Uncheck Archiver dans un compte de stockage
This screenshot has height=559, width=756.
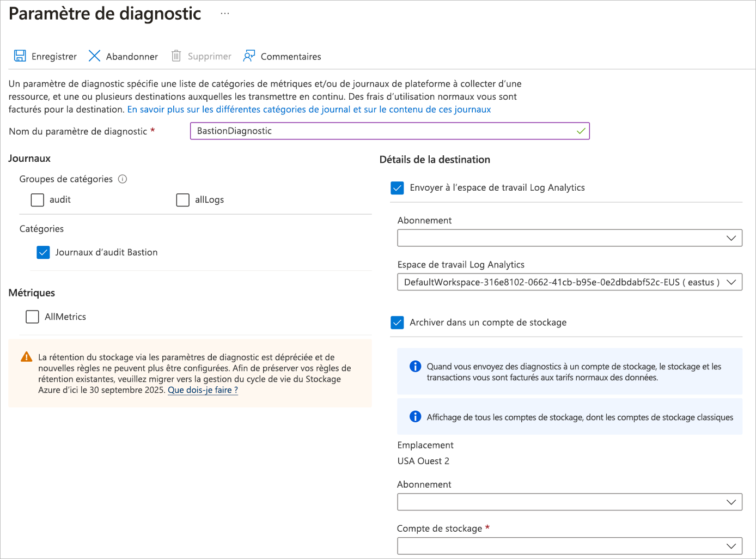[x=398, y=323]
